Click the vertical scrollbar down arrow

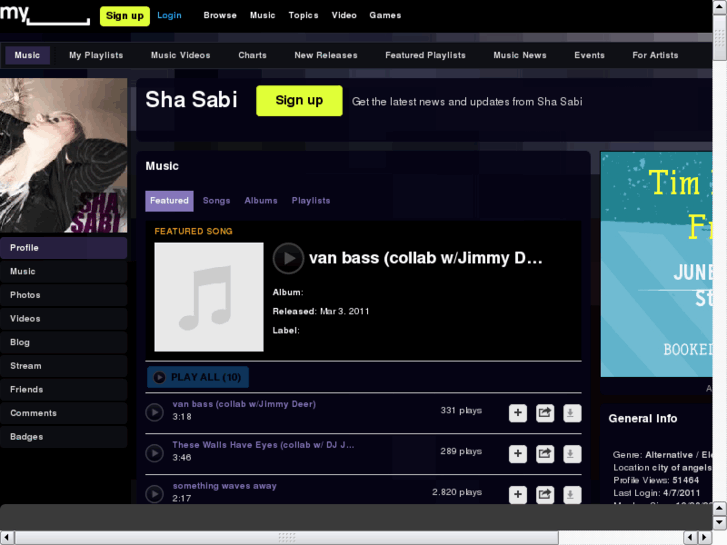[x=719, y=522]
